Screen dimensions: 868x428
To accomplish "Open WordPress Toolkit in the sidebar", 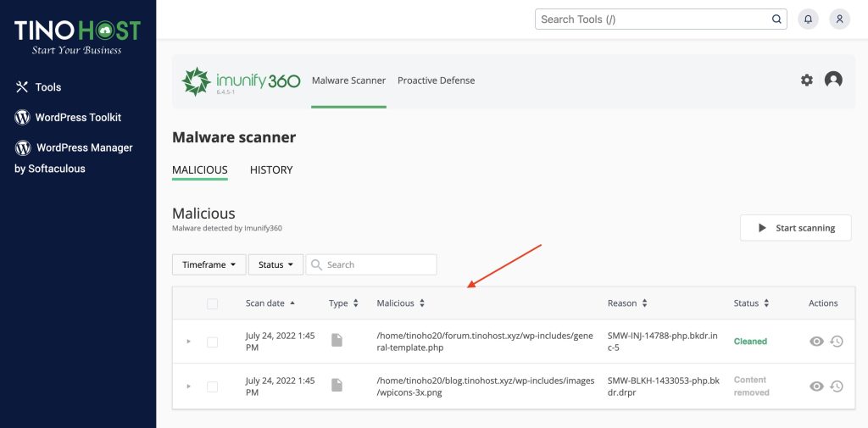I will click(78, 117).
